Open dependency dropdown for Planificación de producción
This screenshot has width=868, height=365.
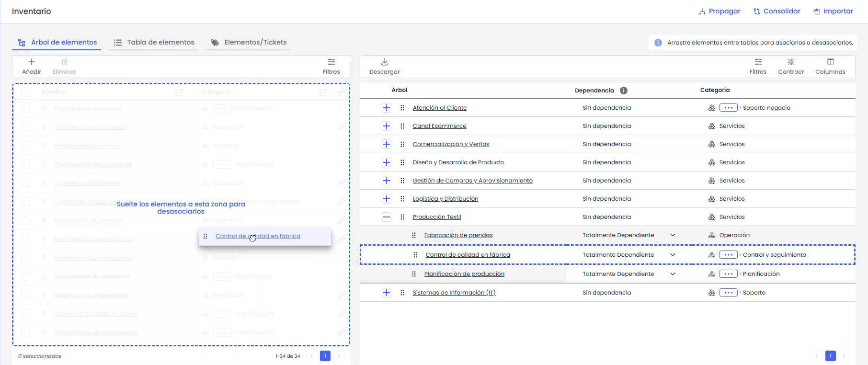click(673, 274)
